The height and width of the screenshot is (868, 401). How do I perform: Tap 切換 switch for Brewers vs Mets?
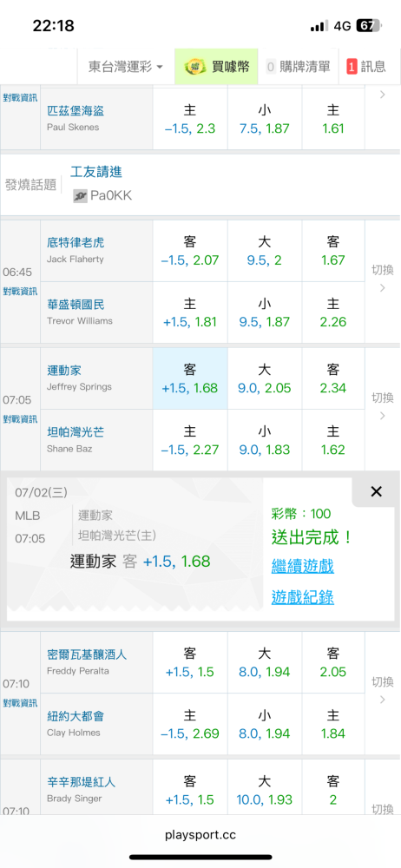point(382,690)
